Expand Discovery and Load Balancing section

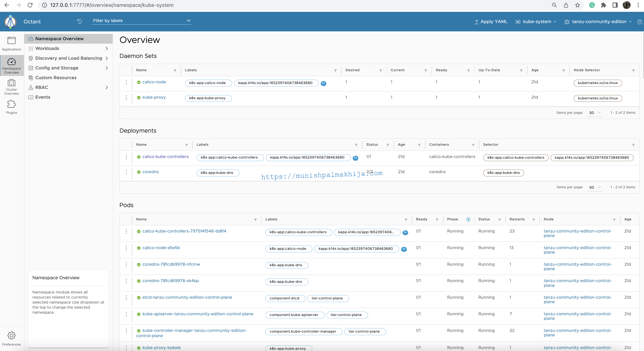coord(107,58)
